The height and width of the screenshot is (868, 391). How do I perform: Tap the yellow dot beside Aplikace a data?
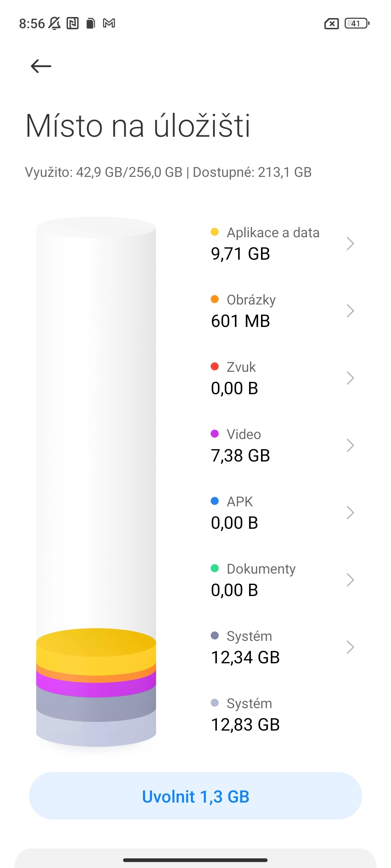215,232
